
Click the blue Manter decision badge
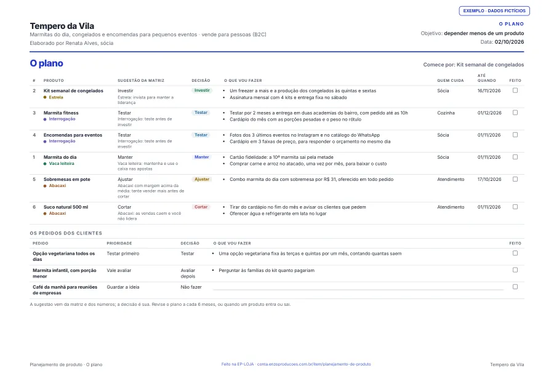pos(202,157)
